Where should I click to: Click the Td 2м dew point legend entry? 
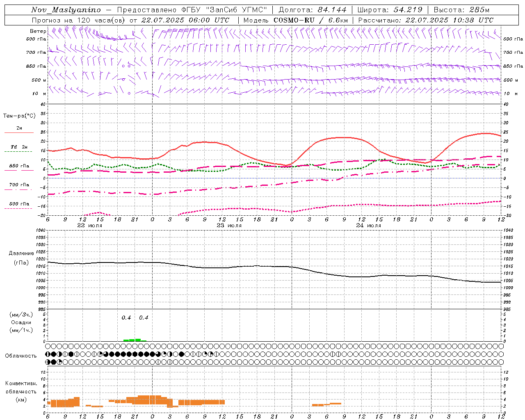tap(19, 148)
